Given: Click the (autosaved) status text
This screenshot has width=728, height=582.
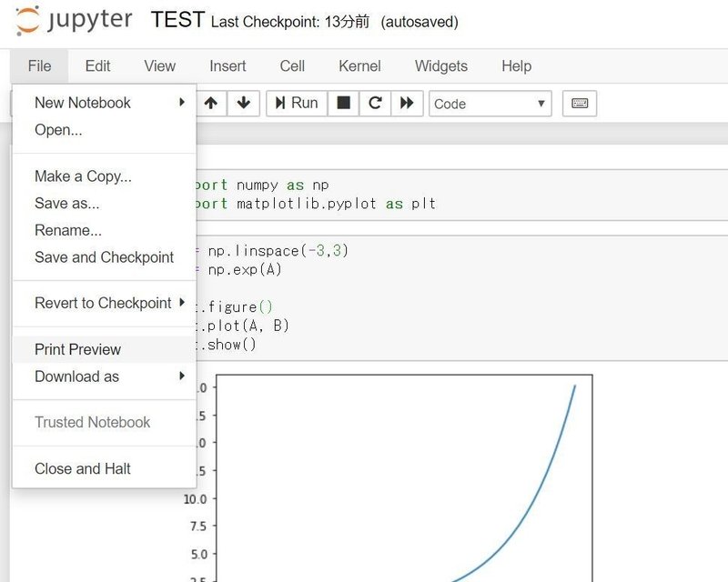Looking at the screenshot, I should coord(420,22).
